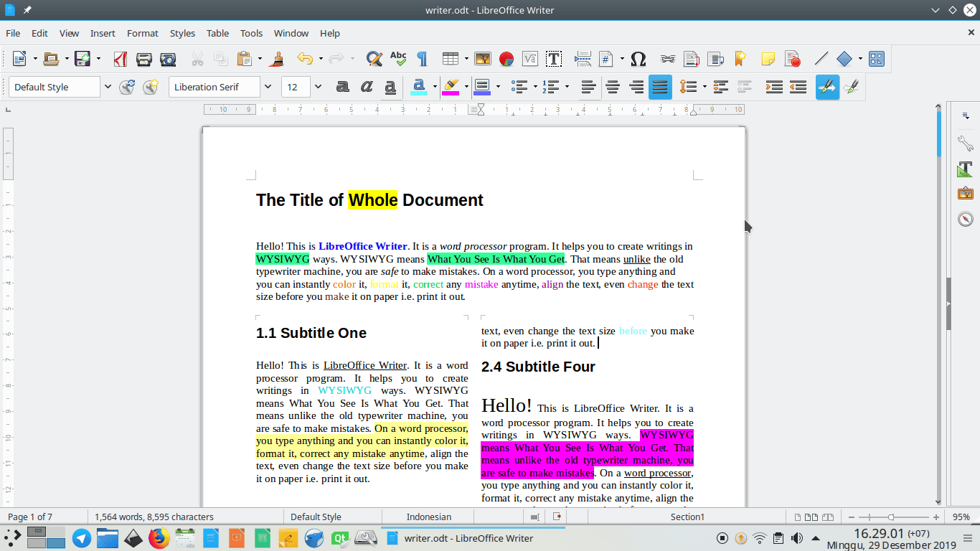Click the Paste clipboard icon
Screen dimensions: 980x551
point(245,59)
